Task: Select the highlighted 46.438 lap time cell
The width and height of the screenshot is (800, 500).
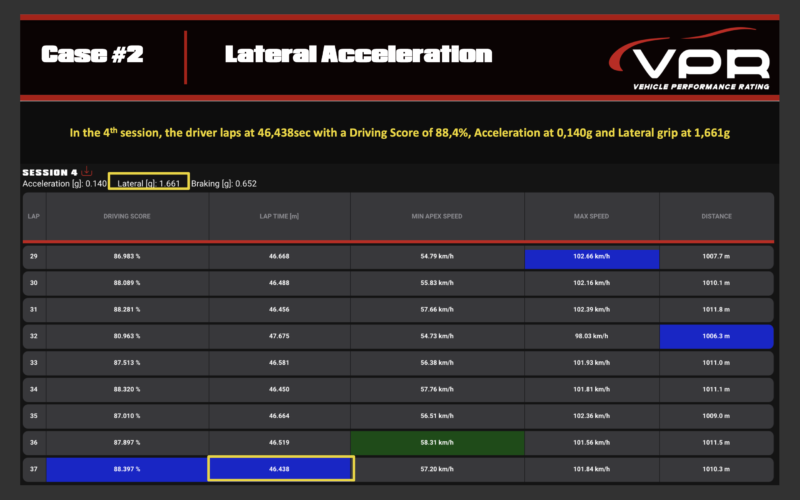Action: point(279,468)
